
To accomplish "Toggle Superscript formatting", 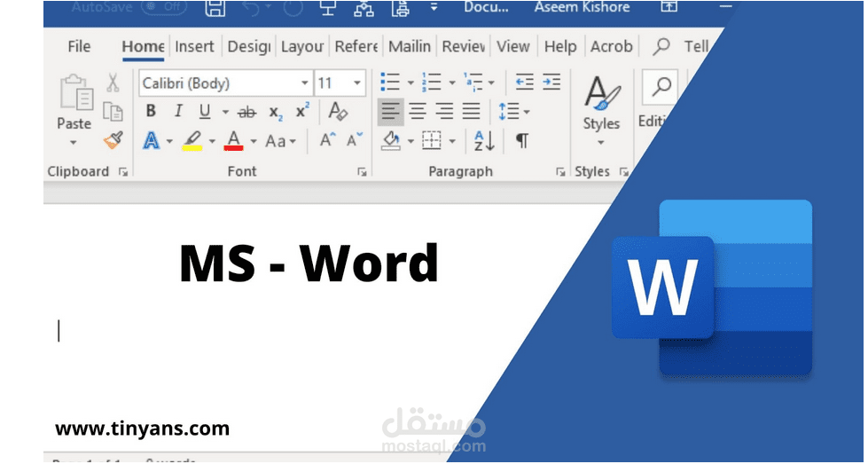I will tap(302, 110).
